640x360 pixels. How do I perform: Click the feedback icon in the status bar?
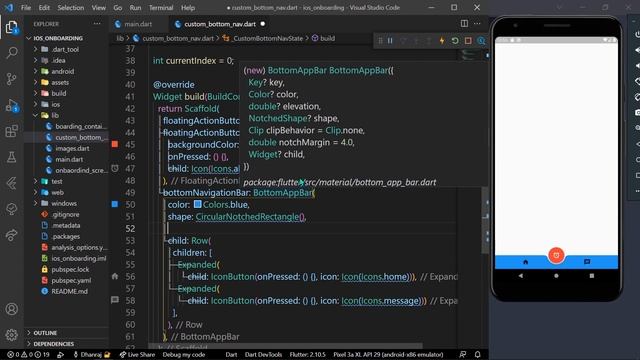462,354
